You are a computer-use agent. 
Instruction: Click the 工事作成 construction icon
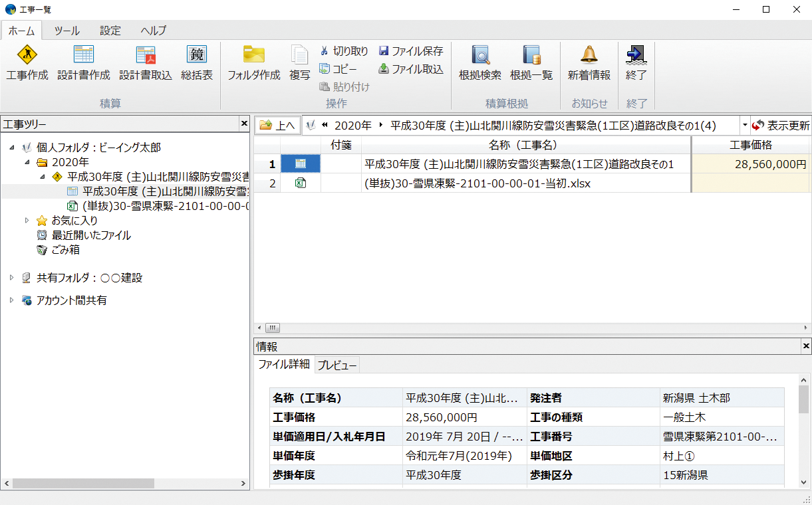(x=27, y=54)
